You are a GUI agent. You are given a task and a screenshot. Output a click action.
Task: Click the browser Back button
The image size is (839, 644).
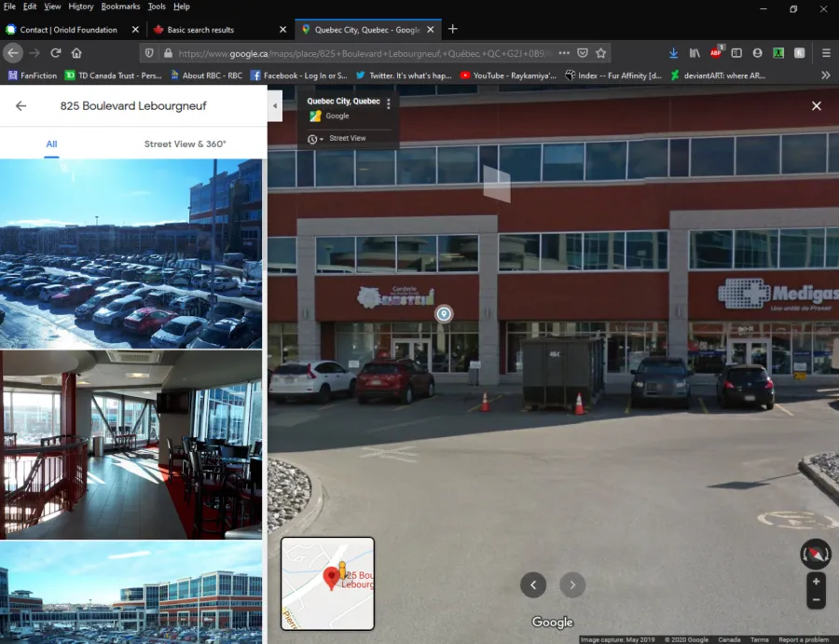click(13, 53)
